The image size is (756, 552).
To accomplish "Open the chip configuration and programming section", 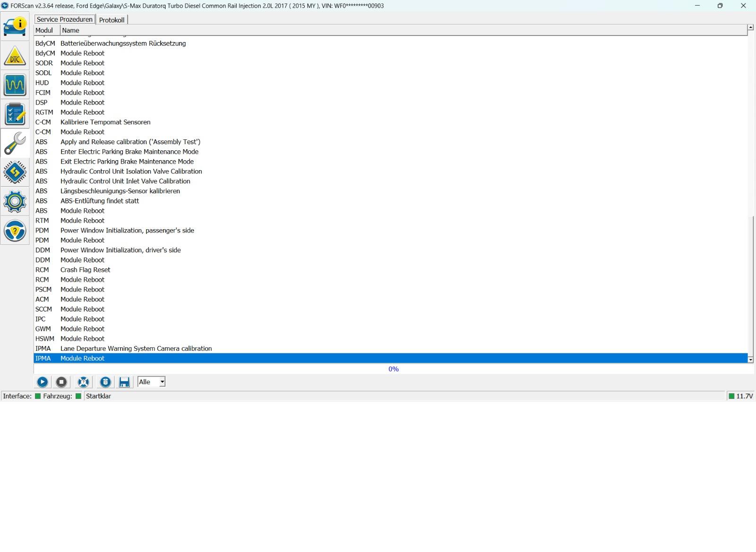I will [x=15, y=172].
